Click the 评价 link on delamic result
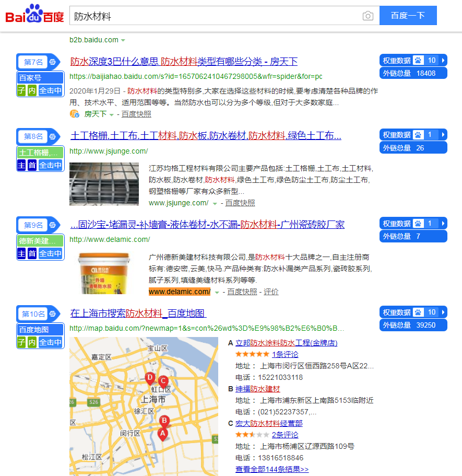This screenshot has width=462, height=476. pyautogui.click(x=271, y=292)
